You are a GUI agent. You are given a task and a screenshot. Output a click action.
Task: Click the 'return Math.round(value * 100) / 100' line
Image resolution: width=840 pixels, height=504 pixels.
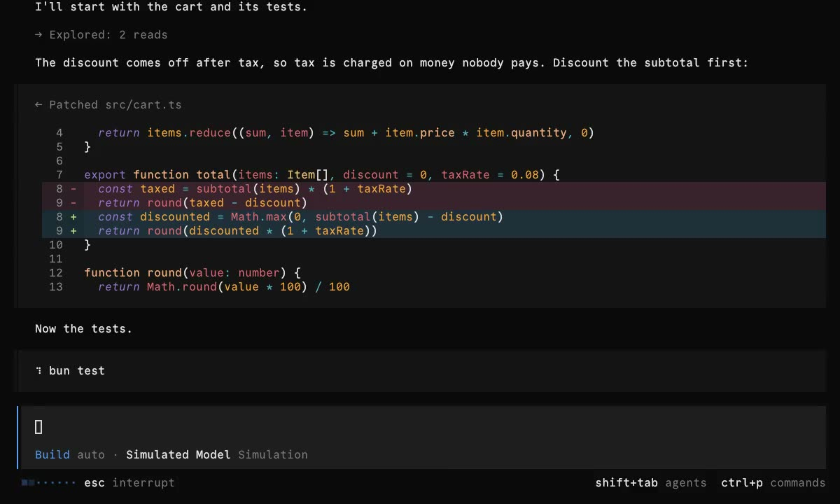[224, 286]
